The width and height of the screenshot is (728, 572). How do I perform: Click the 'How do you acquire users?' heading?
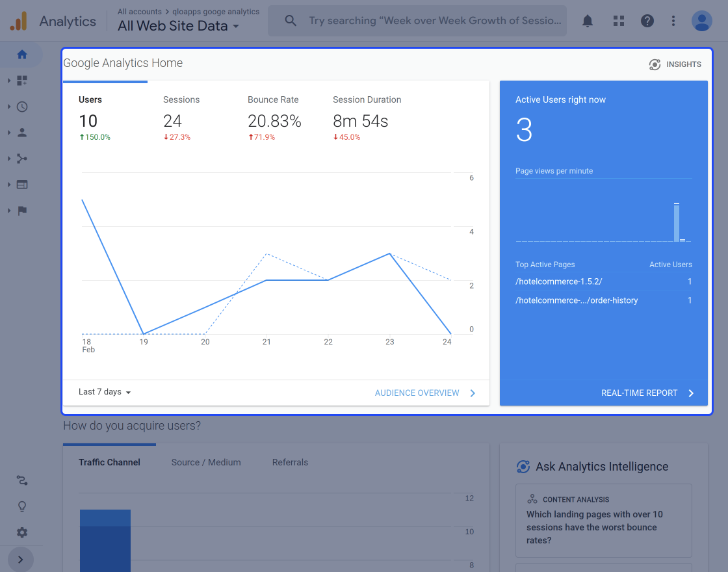[x=132, y=426]
